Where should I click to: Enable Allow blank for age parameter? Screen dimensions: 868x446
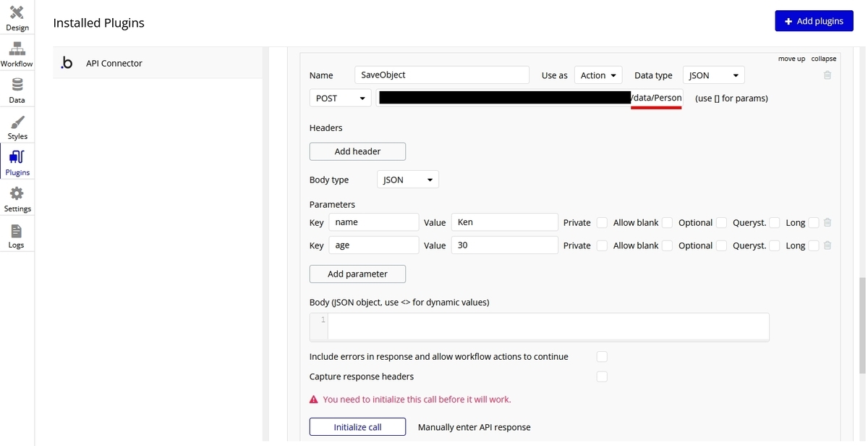pyautogui.click(x=667, y=245)
